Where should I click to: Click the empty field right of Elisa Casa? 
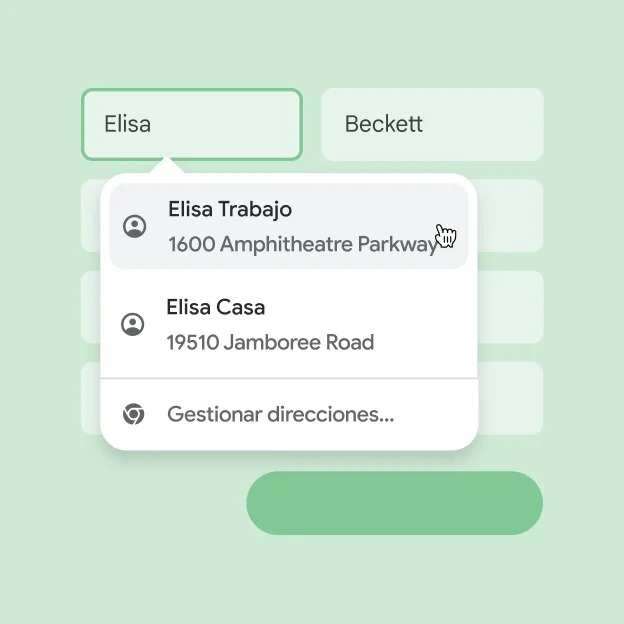[510, 307]
